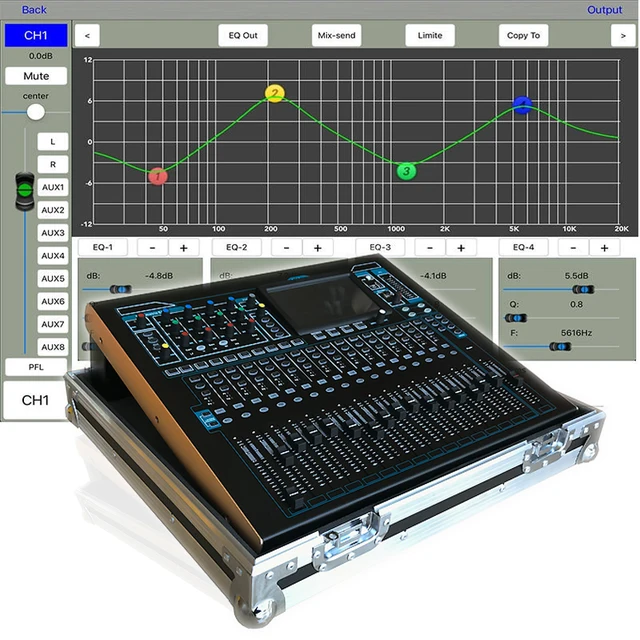
Task: Toggle the L output routing
Action: 53,142
